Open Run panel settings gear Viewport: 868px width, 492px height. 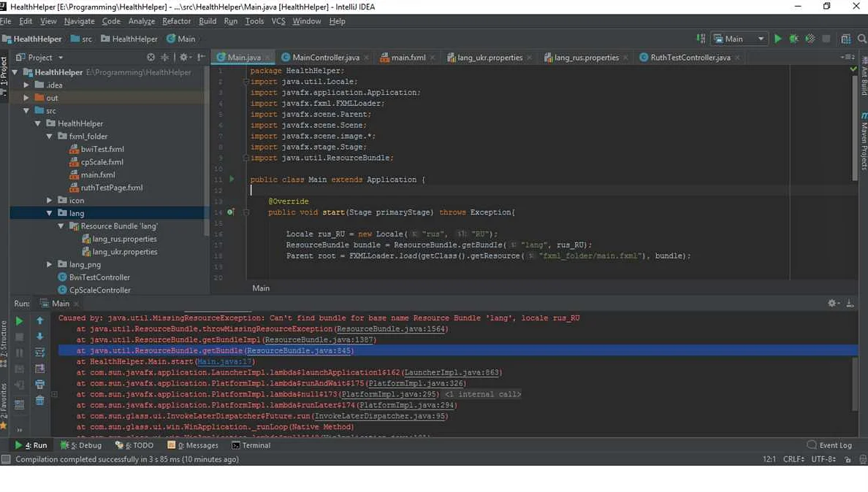pos(831,302)
